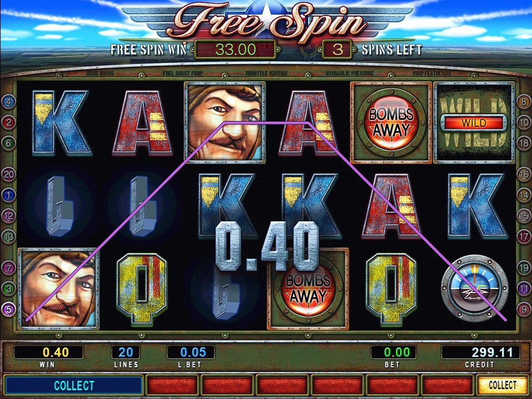Click the attitude indicator gauge symbol
This screenshot has height=399, width=532.
click(x=474, y=289)
